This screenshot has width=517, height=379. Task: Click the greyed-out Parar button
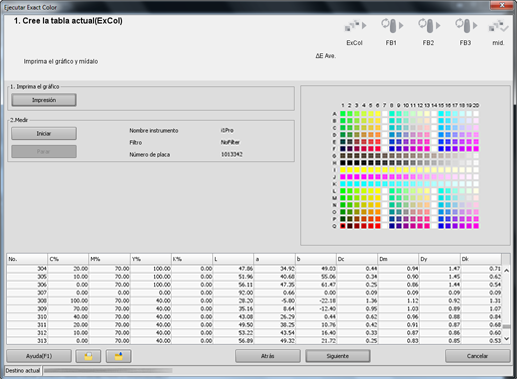point(44,151)
